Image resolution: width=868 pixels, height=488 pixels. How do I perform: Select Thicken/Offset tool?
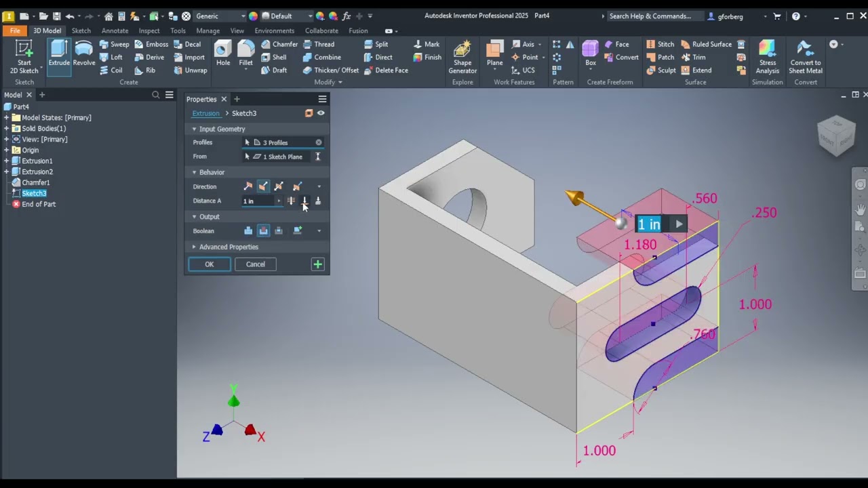pos(330,70)
